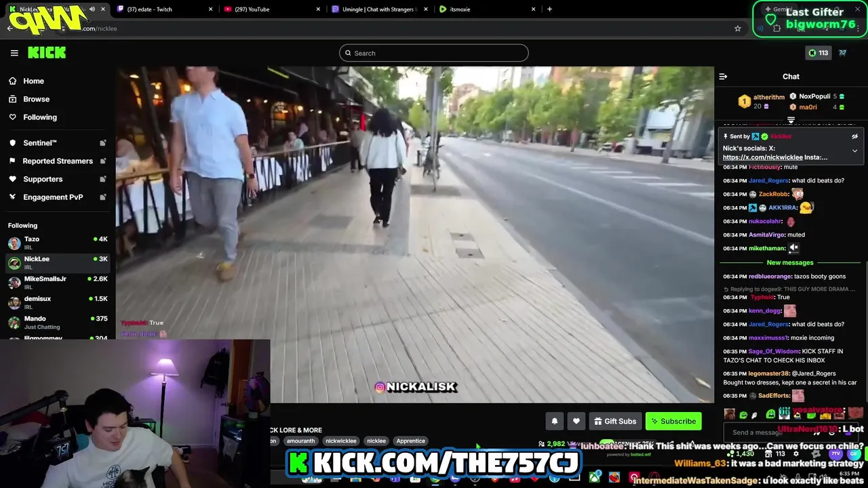Click the Home sidebar icon
This screenshot has width=868, height=488.
(13, 81)
